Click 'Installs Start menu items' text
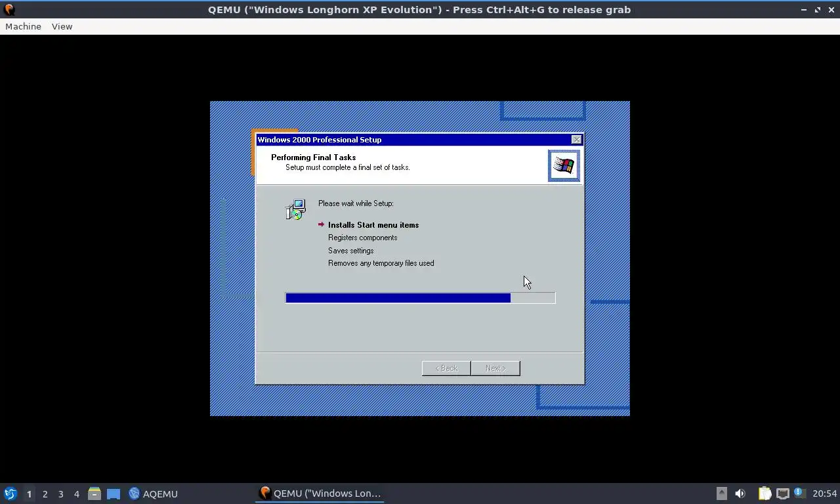 click(x=373, y=225)
